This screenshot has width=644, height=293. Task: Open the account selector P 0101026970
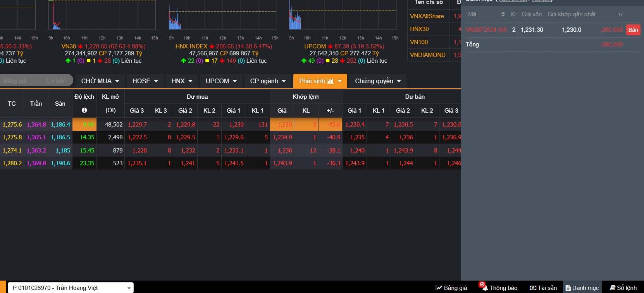71,288
